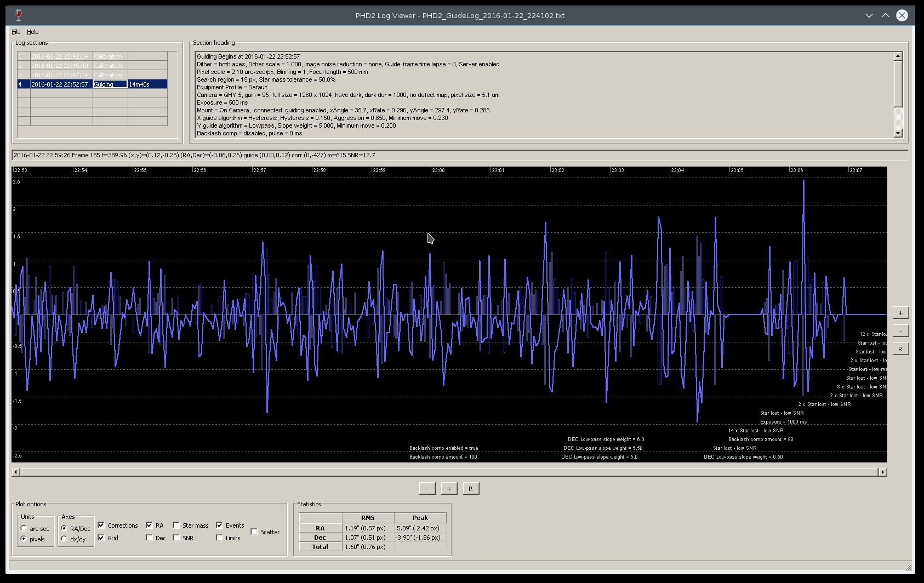Click 'Exposure = 1000 ms' event label
Screen dimensions: 924x583
783,422
